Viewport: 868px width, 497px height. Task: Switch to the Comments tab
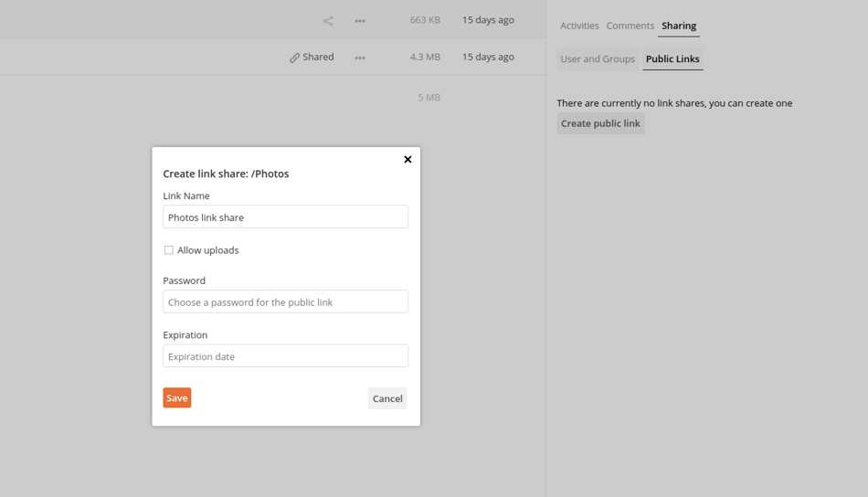(x=630, y=26)
